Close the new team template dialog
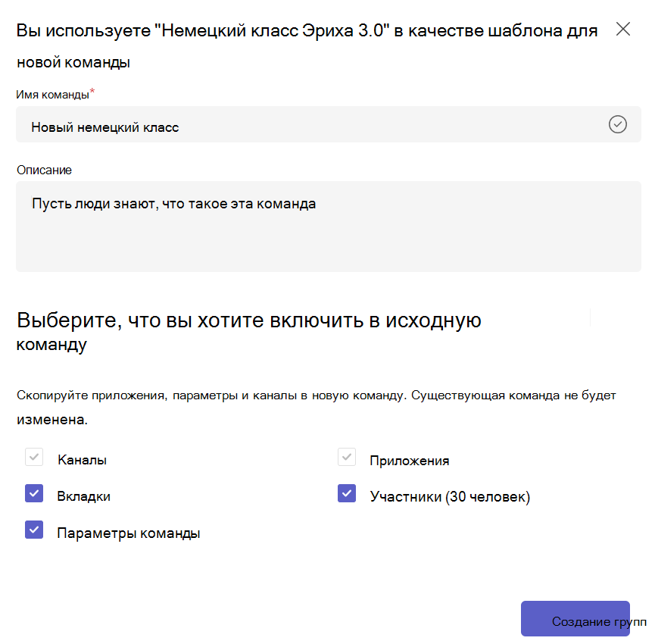Image resolution: width=655 pixels, height=644 pixels. tap(623, 30)
